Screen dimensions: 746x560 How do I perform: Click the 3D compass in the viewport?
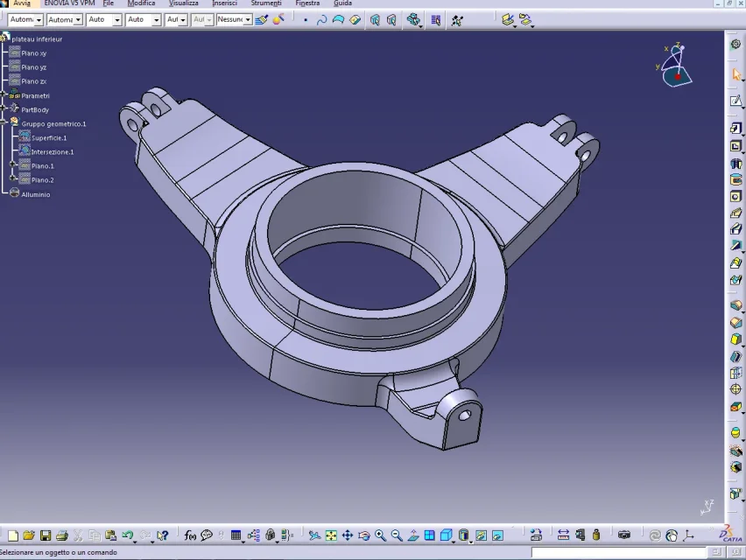click(x=676, y=65)
